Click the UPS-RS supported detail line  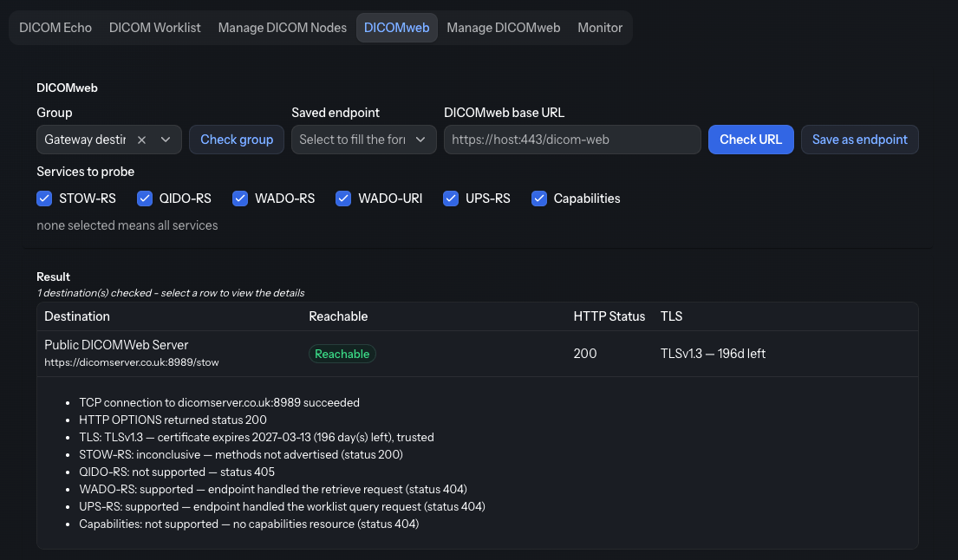tap(283, 507)
